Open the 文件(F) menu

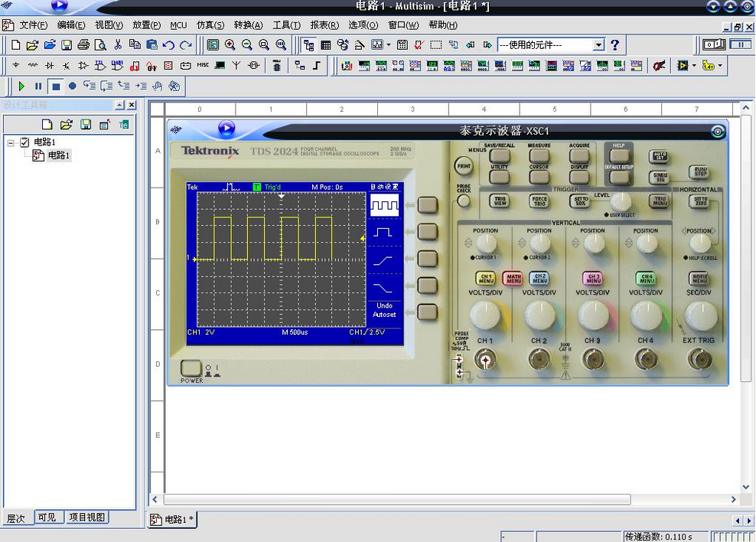click(x=33, y=25)
